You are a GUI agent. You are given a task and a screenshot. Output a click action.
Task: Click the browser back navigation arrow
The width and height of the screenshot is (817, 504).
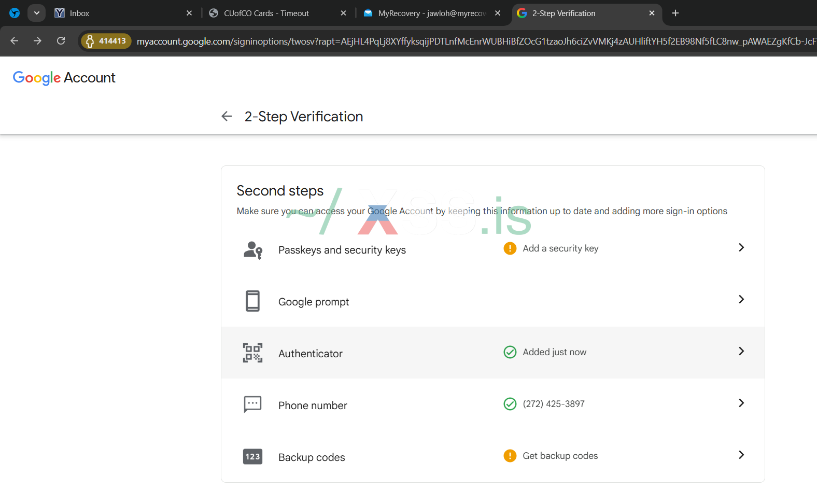(x=15, y=41)
